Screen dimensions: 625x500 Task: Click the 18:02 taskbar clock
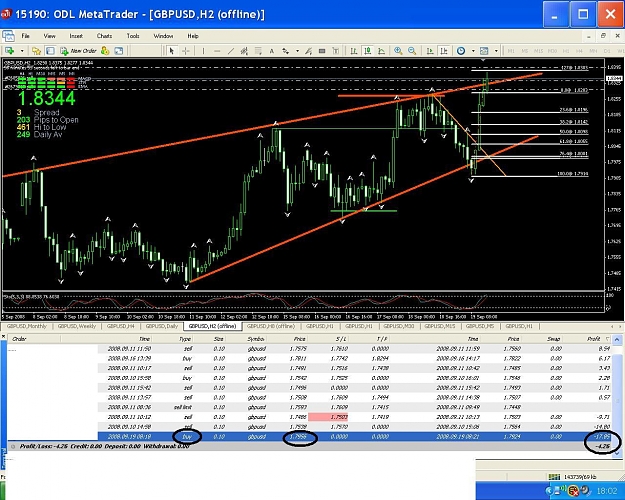click(x=606, y=490)
